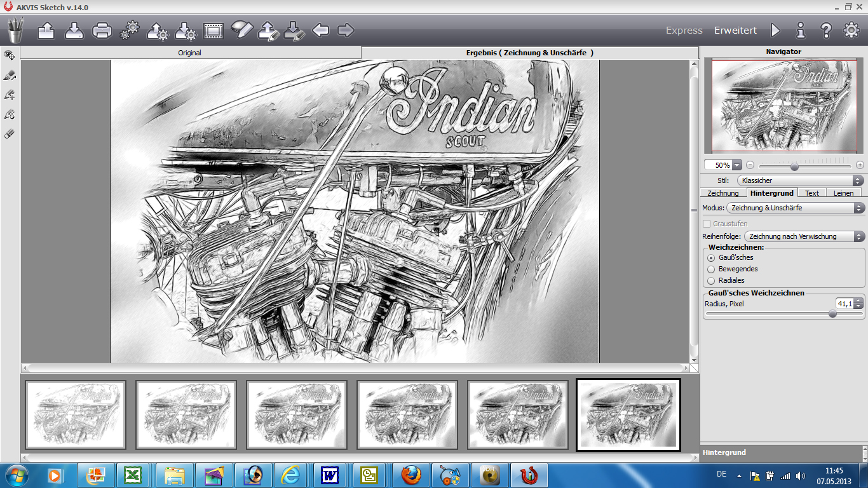
Task: Switch to the Original tab
Action: pos(191,53)
